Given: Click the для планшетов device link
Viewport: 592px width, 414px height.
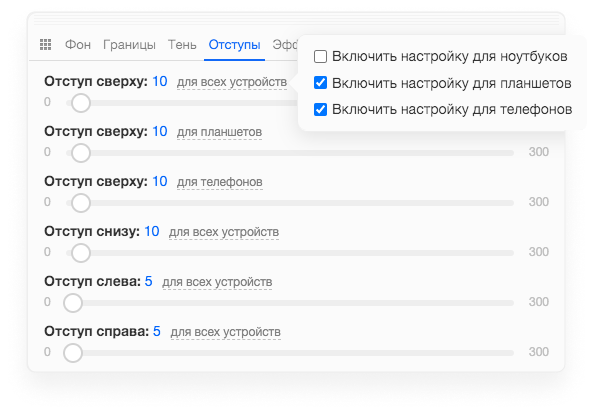Looking at the screenshot, I should 219,132.
